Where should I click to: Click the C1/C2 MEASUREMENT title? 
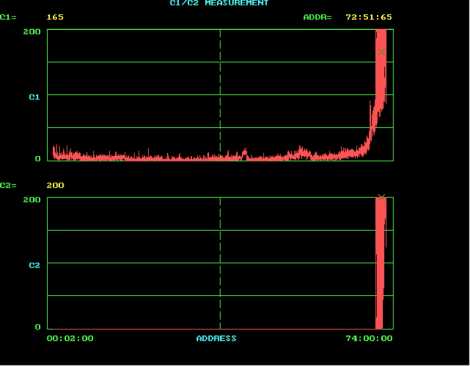click(x=219, y=3)
